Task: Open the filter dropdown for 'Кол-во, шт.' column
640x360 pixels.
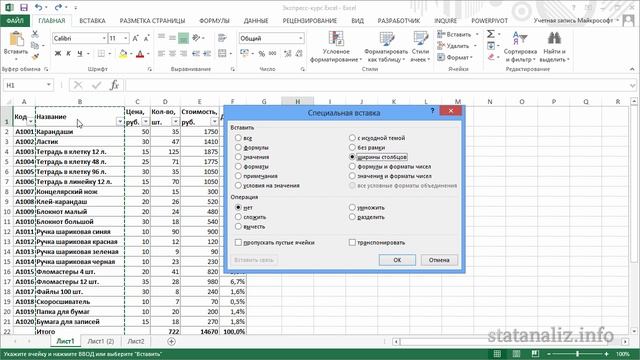Action: coord(176,122)
